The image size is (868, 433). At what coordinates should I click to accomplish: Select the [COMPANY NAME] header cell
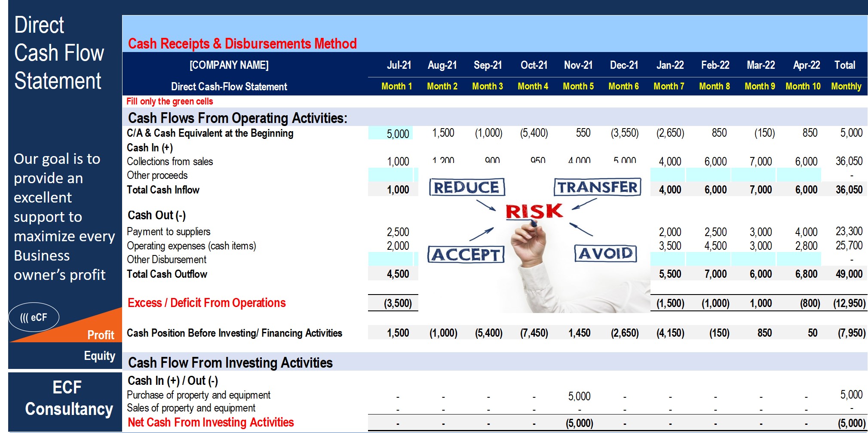pos(229,65)
